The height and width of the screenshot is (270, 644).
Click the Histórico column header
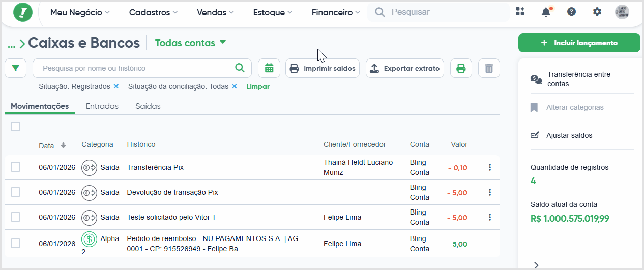pos(141,145)
